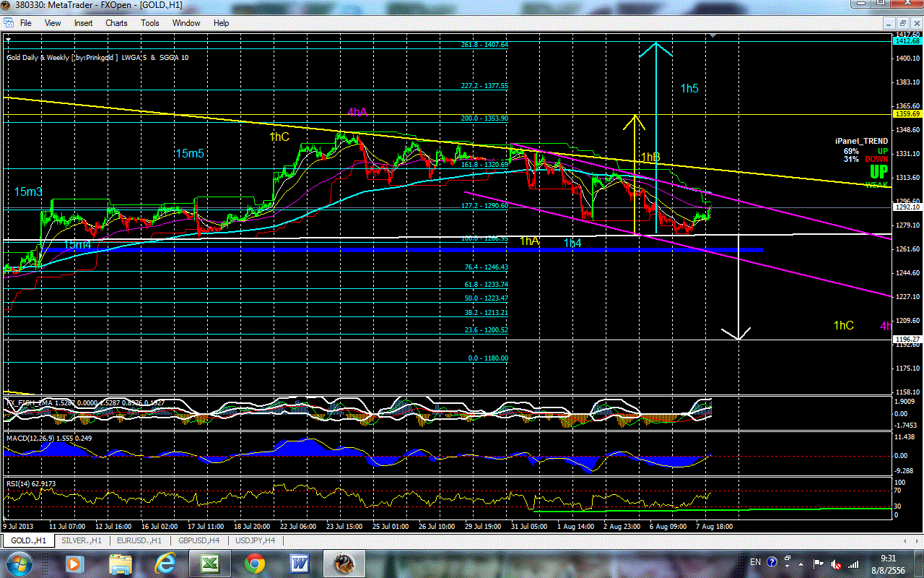
Task: Open Action Center flag icon
Action: 819,563
